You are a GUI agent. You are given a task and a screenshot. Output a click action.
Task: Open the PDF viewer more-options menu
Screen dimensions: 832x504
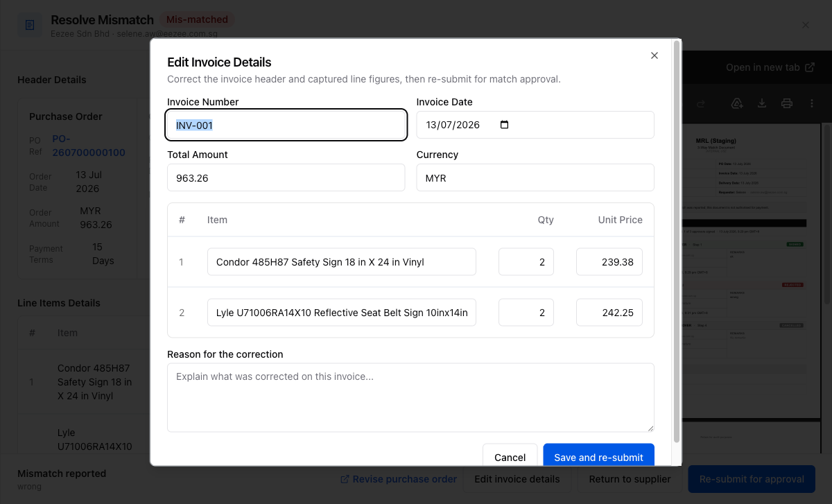coord(812,103)
